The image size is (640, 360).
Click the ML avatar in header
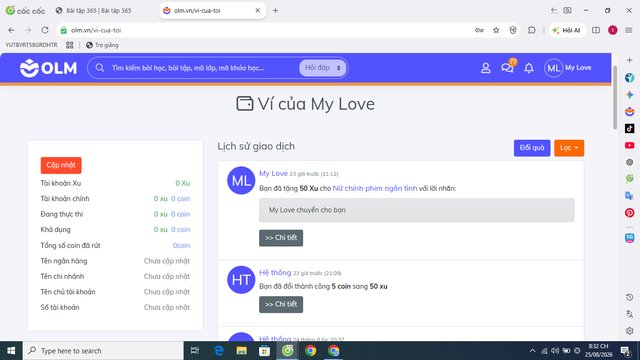click(x=553, y=68)
